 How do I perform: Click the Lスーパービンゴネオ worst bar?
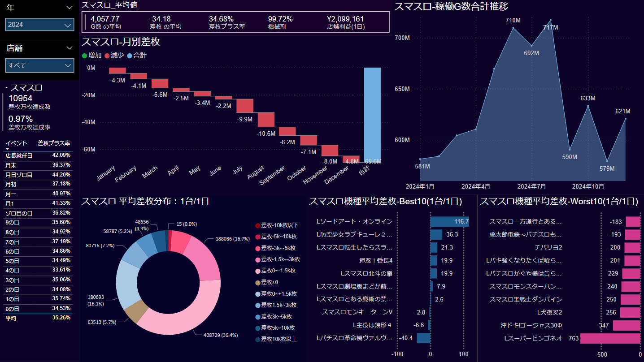click(x=610, y=338)
